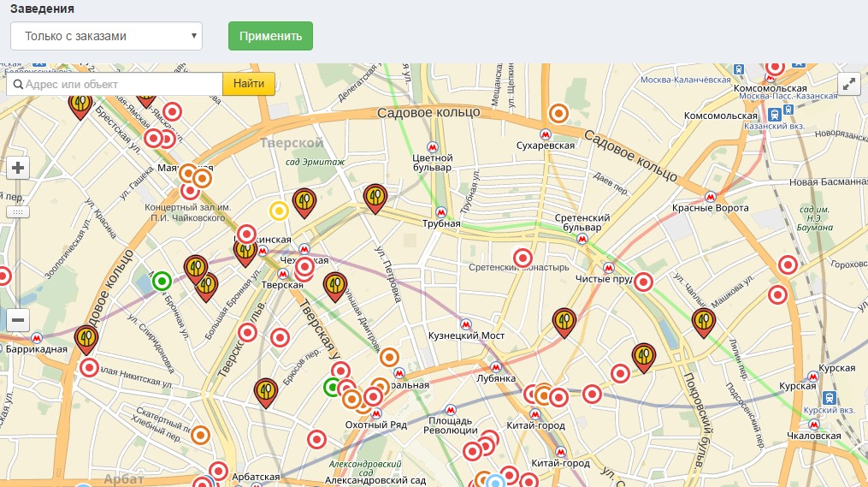Click the green Применить button

270,36
